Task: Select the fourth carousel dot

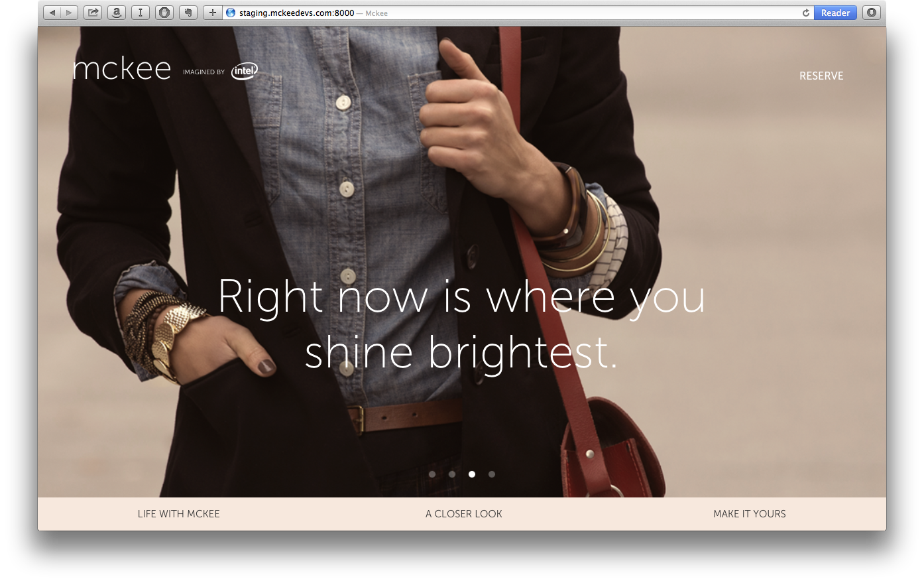Action: (492, 474)
